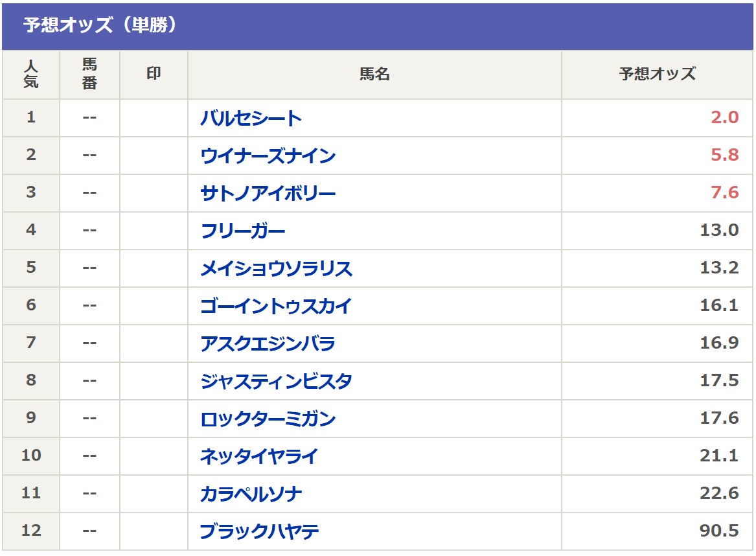The image size is (756, 556).
Task: Click the 90.5 odds value for ブラックハヤテ
Action: pyautogui.click(x=719, y=531)
